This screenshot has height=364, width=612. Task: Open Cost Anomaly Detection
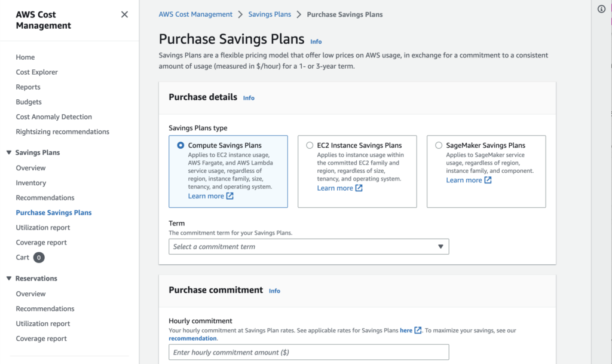tap(54, 117)
